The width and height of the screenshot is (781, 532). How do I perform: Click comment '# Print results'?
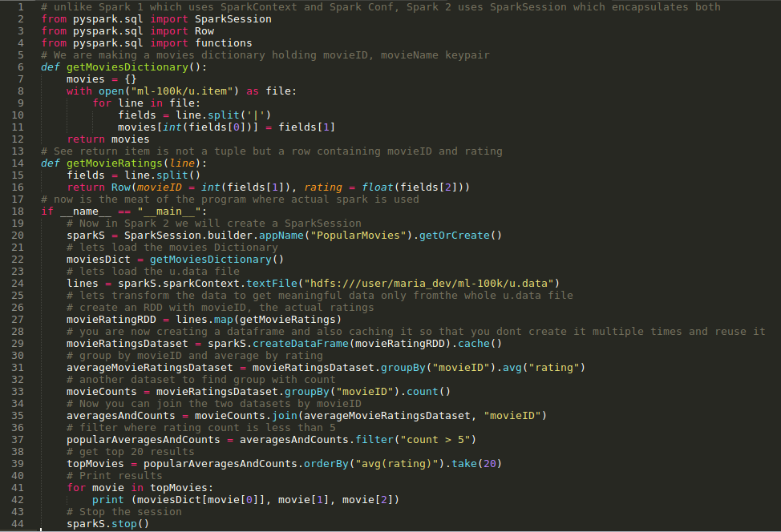115,476
